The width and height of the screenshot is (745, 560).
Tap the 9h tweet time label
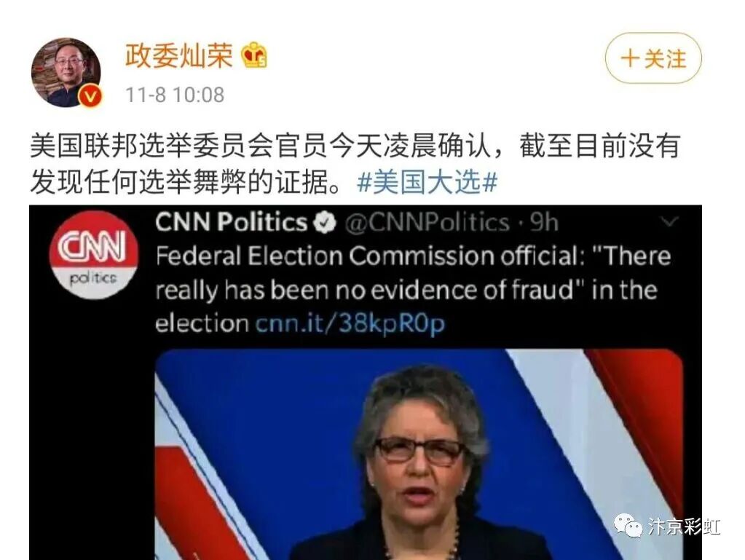click(x=545, y=222)
